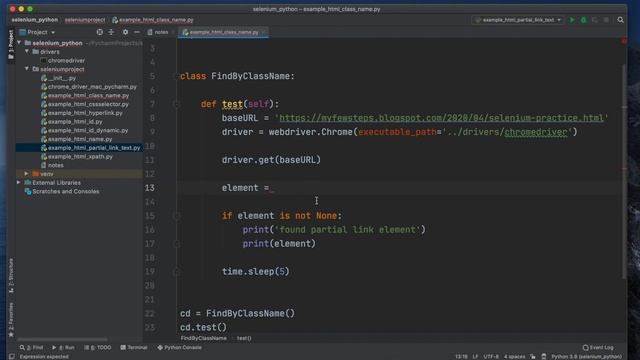Open the TODO tool window

[x=98, y=347]
